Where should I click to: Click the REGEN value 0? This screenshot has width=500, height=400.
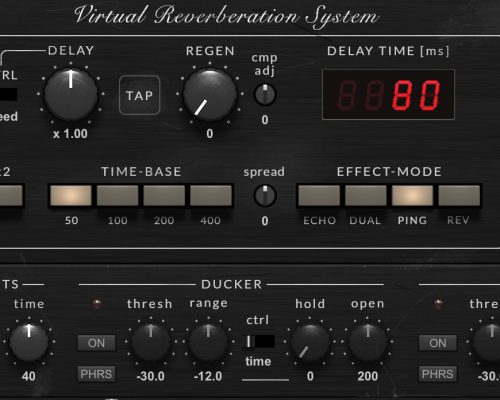click(210, 134)
